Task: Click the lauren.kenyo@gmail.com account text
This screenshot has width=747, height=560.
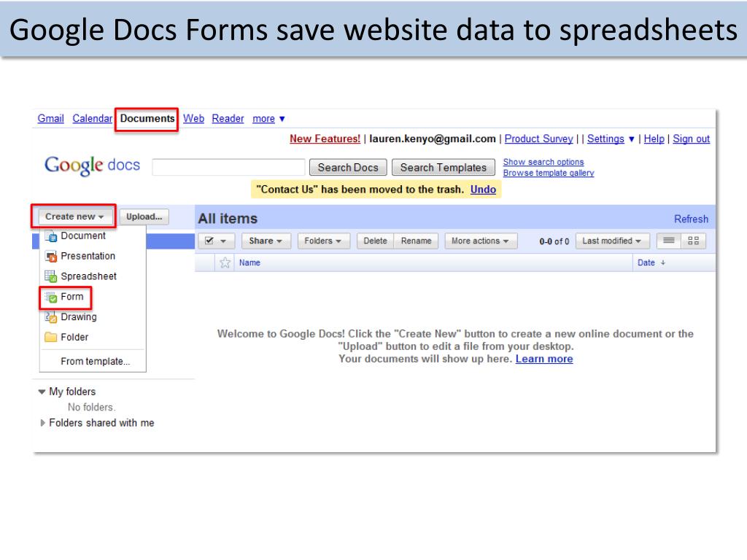Action: [x=433, y=139]
